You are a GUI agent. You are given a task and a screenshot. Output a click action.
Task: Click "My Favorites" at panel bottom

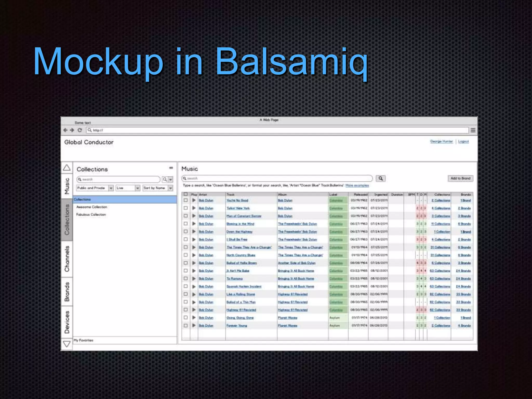(83, 340)
